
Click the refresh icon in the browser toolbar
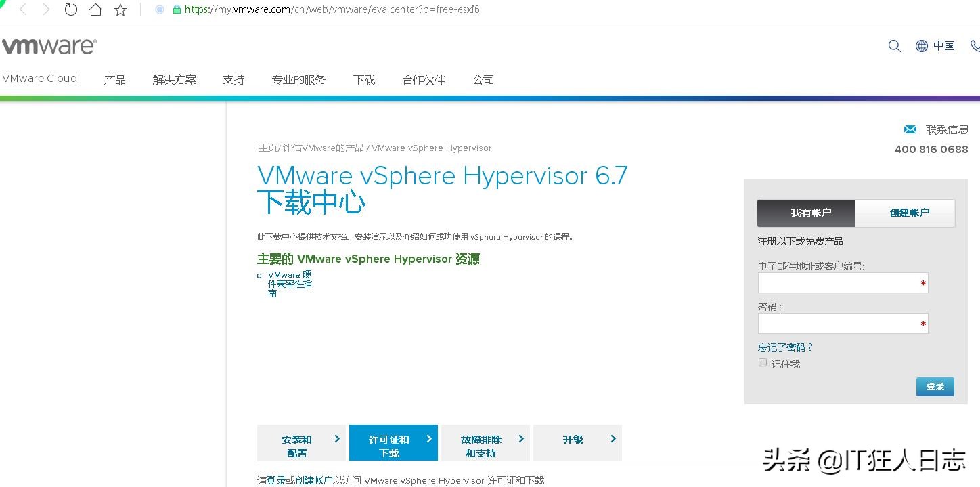[x=71, y=9]
